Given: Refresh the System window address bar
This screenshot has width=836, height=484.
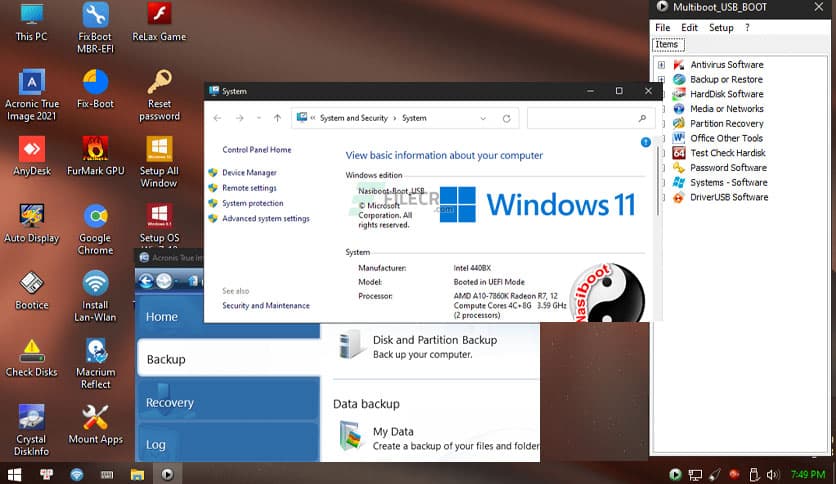Looking at the screenshot, I should pyautogui.click(x=507, y=118).
